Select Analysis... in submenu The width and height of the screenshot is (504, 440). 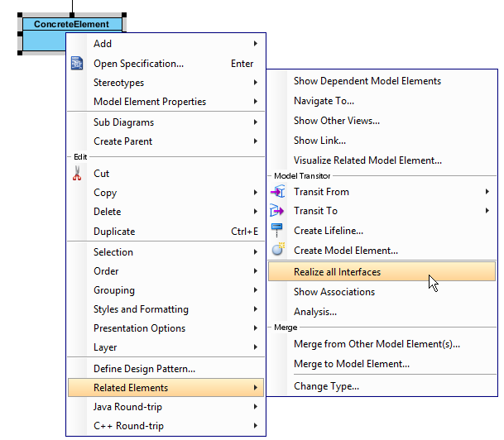[x=382, y=312]
